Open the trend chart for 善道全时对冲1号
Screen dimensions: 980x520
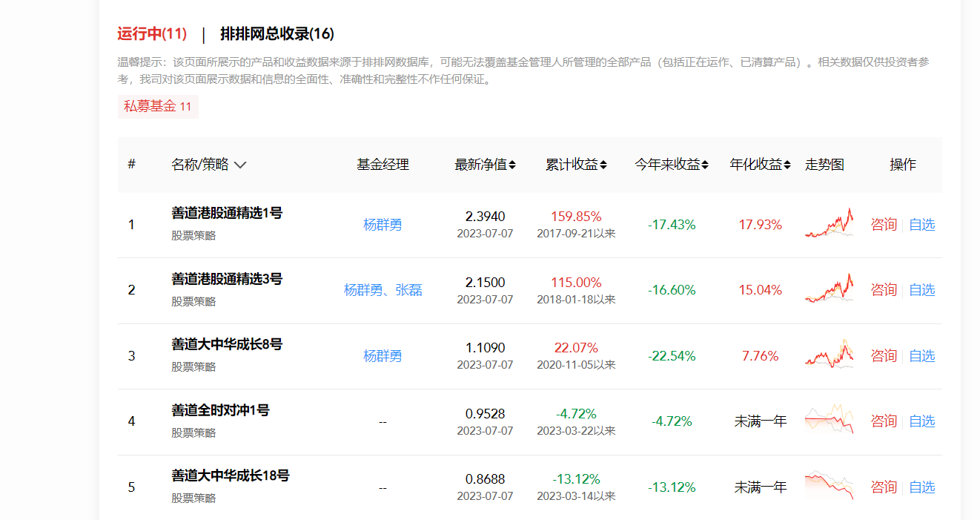(x=828, y=421)
